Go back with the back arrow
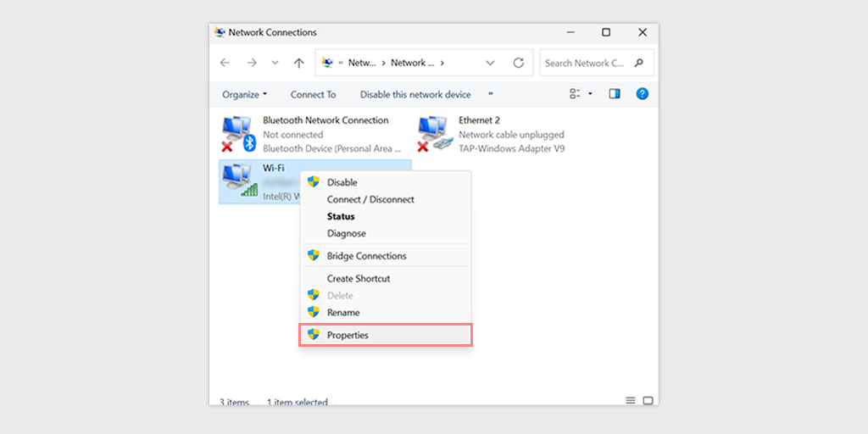The height and width of the screenshot is (434, 868). click(225, 63)
